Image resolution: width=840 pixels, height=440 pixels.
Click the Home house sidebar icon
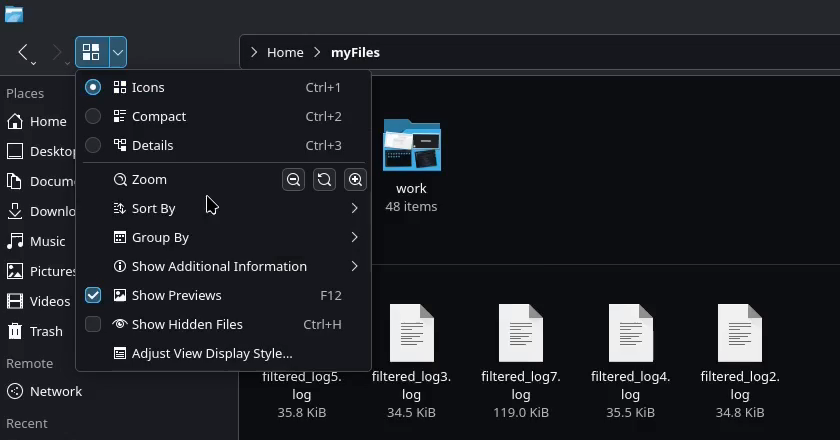click(x=15, y=121)
